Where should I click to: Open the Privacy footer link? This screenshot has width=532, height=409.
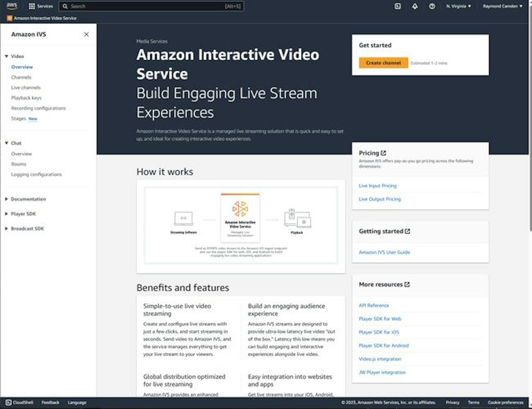pyautogui.click(x=452, y=402)
